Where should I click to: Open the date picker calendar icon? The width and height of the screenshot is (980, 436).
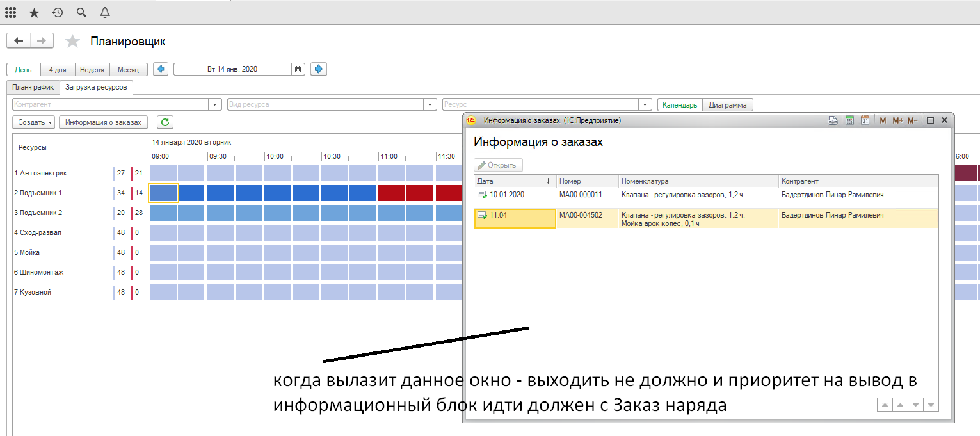[298, 69]
